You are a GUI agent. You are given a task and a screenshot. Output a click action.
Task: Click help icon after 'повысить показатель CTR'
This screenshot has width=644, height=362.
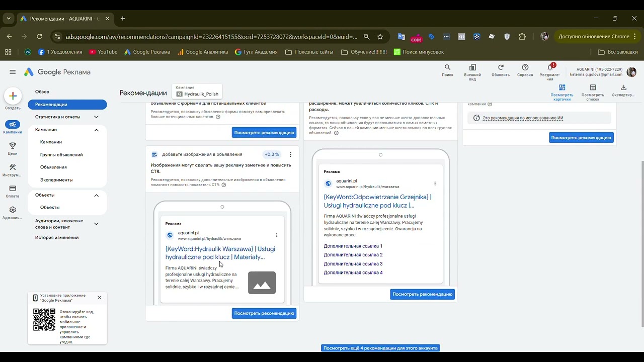click(x=224, y=185)
